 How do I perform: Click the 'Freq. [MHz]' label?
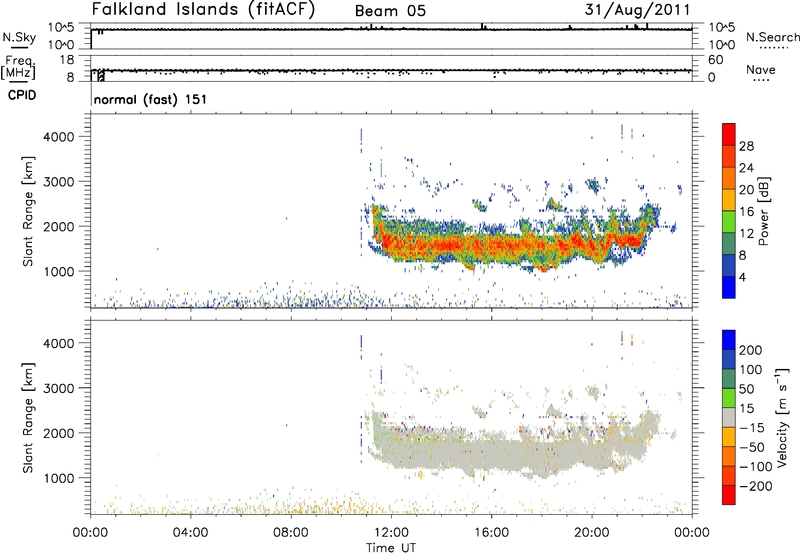[x=19, y=68]
